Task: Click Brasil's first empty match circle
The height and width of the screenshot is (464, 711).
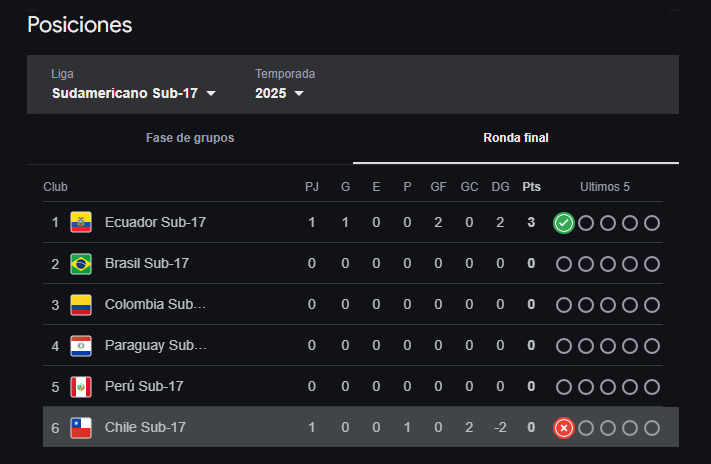Action: [564, 264]
